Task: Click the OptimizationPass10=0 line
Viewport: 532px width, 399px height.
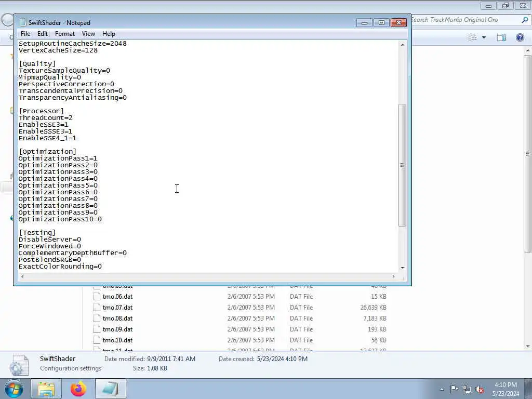Action: [x=60, y=219]
